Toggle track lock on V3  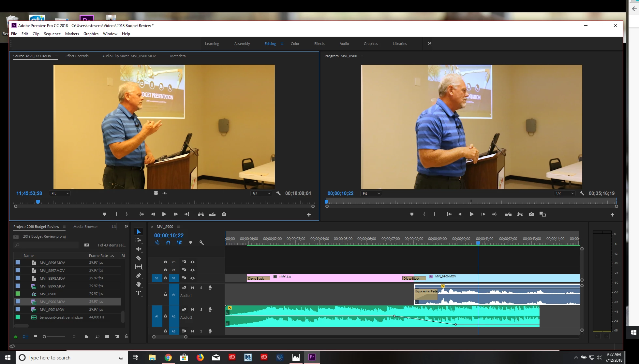tap(166, 262)
